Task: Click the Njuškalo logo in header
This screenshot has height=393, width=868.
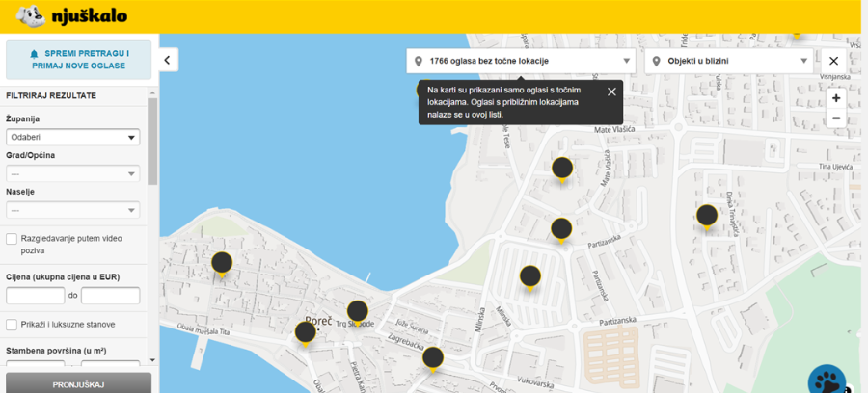Action: point(66,15)
